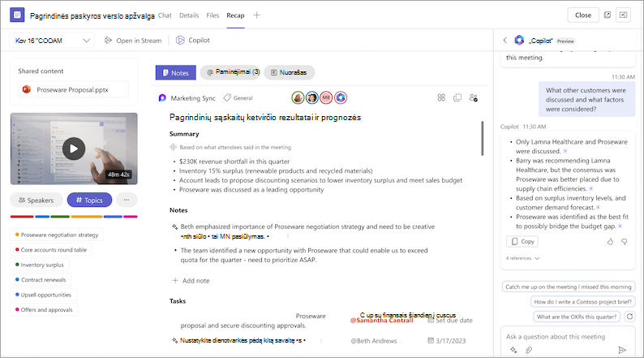Set due date for Proseware proposal task
Image resolution: width=644 pixels, height=358 pixels.
tap(450, 320)
